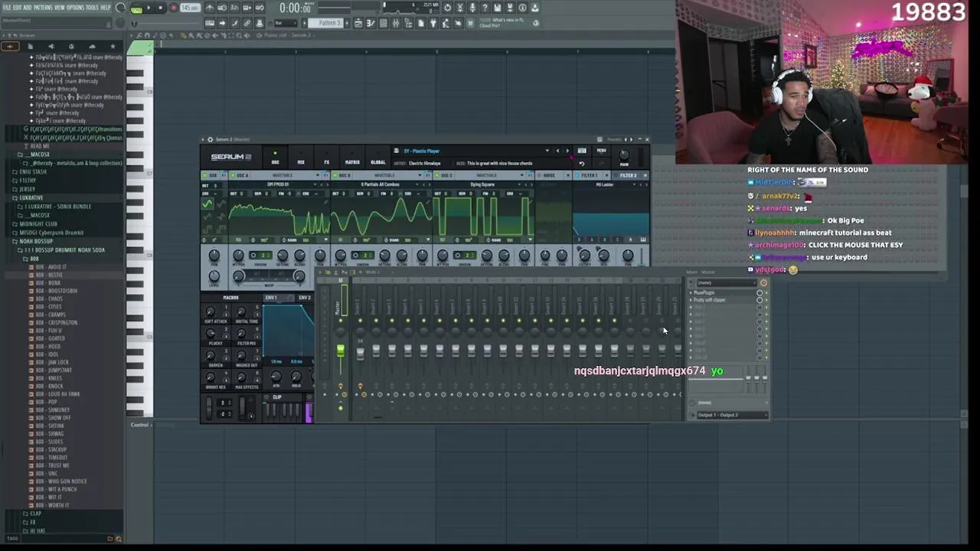Click next preset arrow in Serum
Viewport: 980px width, 551px height.
[x=567, y=151]
